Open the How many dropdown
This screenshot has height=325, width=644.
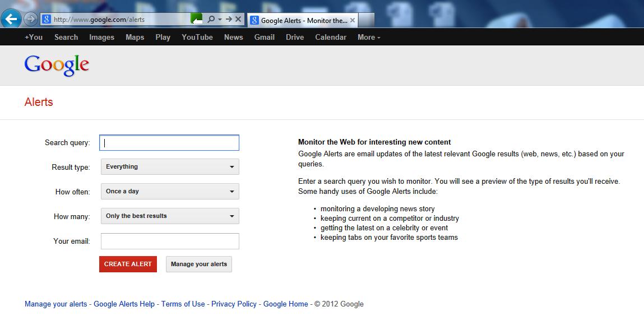(x=170, y=216)
